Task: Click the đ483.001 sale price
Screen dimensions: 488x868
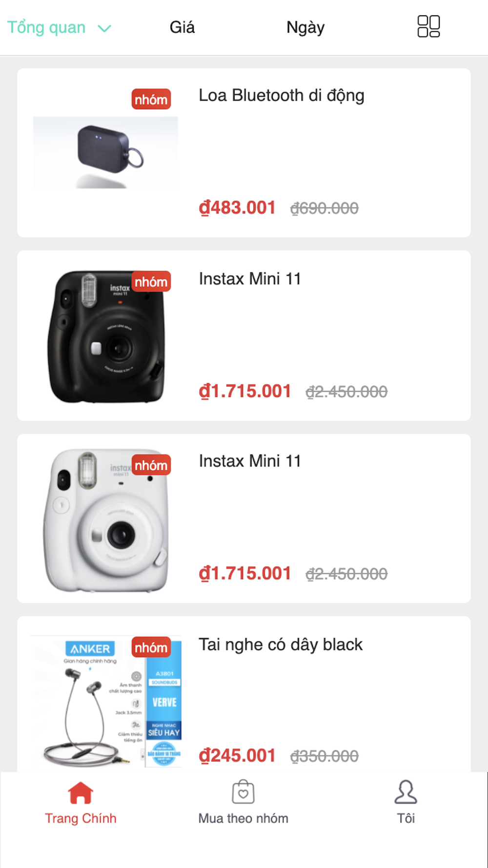Action: [237, 208]
